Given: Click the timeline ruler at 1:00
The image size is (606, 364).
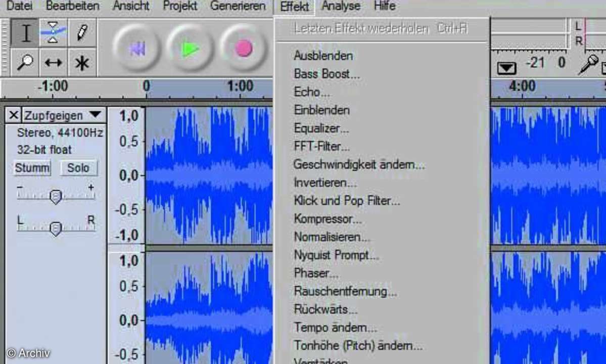Looking at the screenshot, I should (x=240, y=86).
